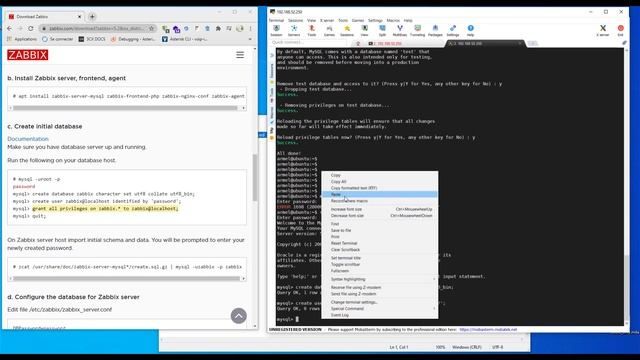This screenshot has width=640, height=360.
Task: Open Chrome three-dot menu
Action: [250, 29]
